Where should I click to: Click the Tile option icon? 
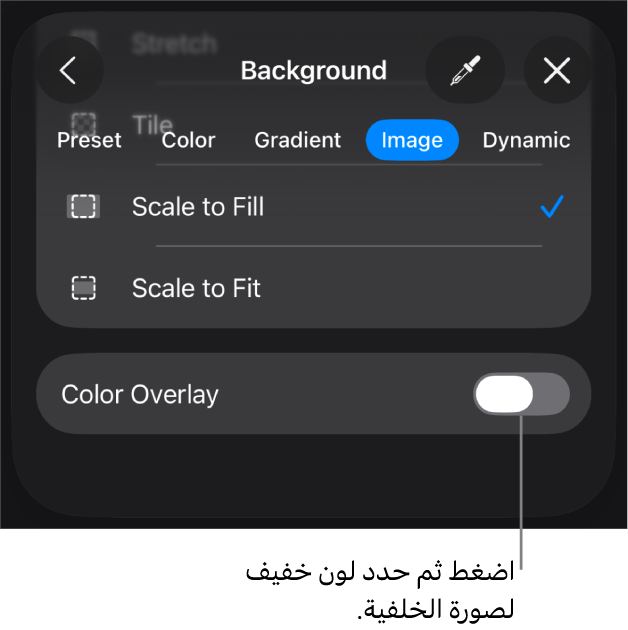tap(84, 122)
